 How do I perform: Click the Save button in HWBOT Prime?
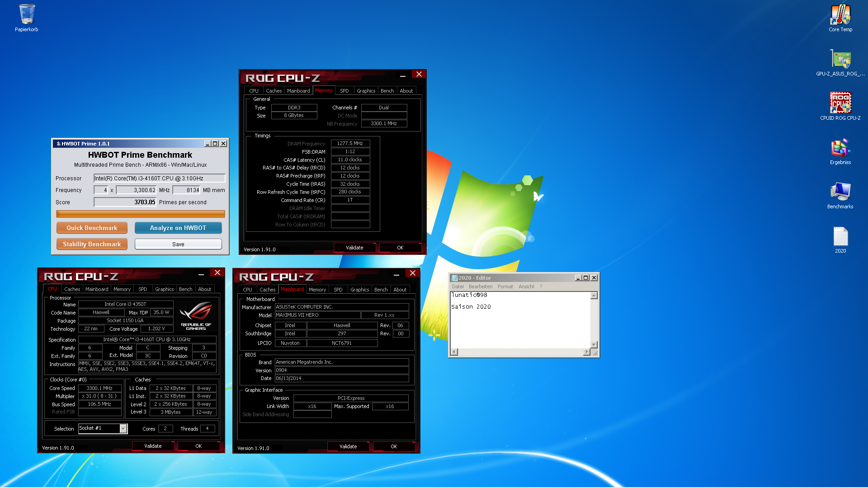(178, 244)
